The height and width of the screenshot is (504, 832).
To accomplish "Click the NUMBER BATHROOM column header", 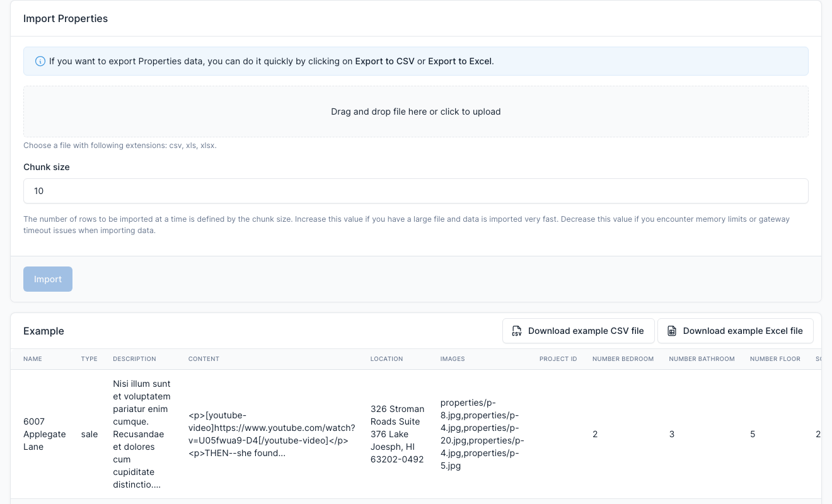I will coord(702,359).
